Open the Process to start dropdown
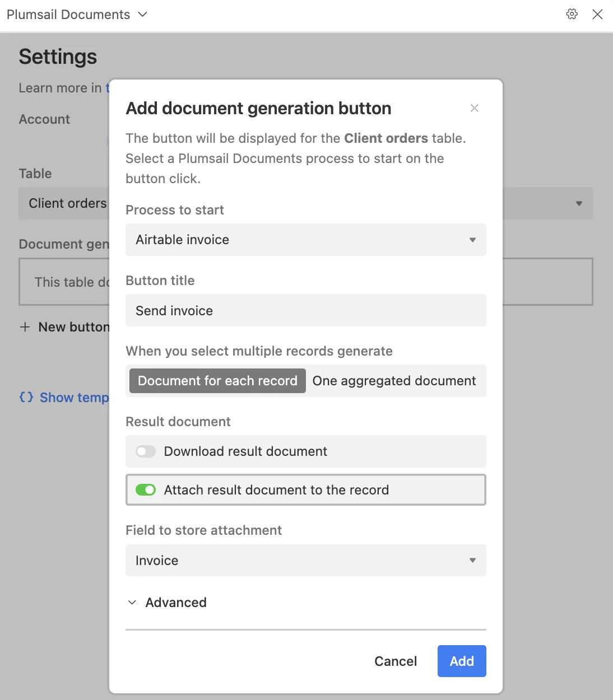 point(306,240)
